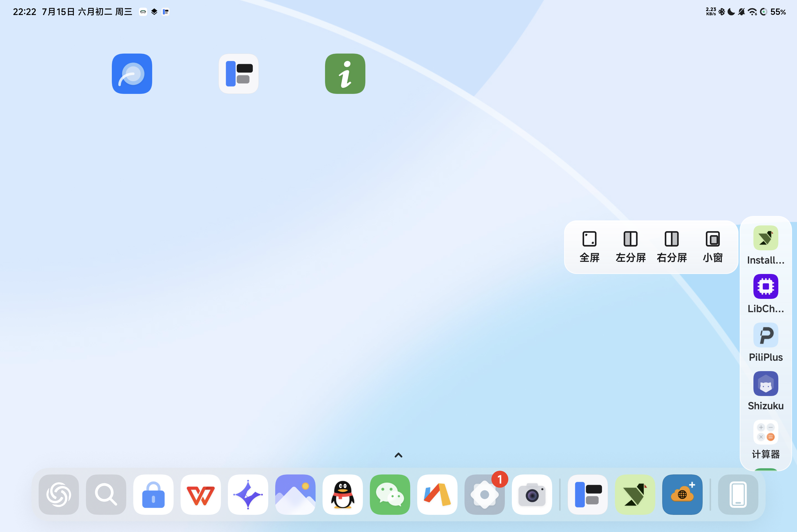This screenshot has height=532, width=797.
Task: Open the colorful letter-A app in the dock
Action: point(437,494)
